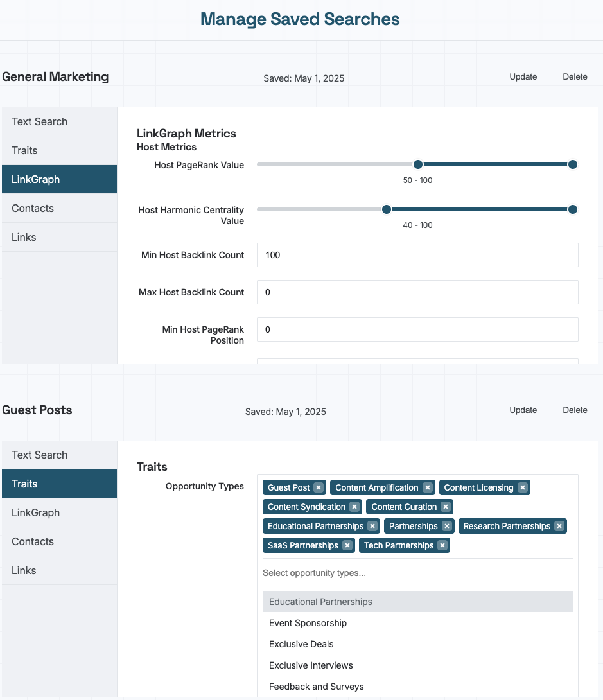The width and height of the screenshot is (603, 700).
Task: Click the Host PageRank minimum slider handle
Action: tap(418, 164)
